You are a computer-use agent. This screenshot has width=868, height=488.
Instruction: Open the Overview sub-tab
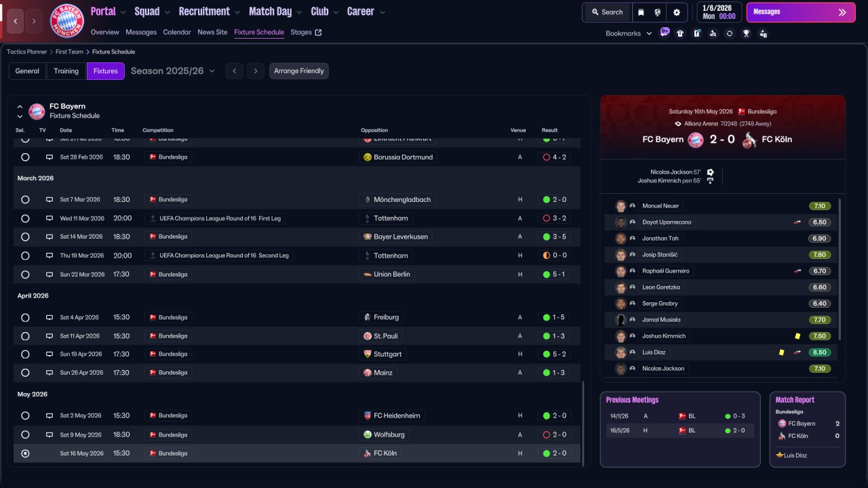(x=104, y=33)
